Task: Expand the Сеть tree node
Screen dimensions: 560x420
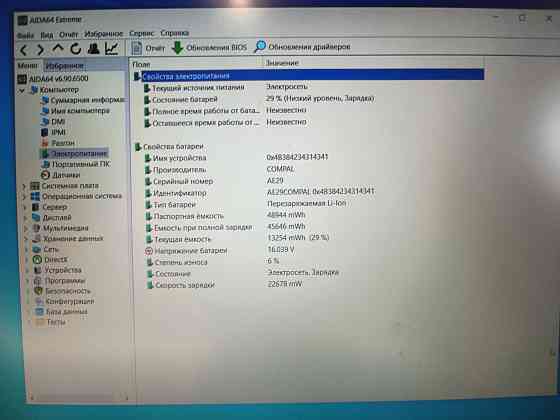Action: (26, 249)
